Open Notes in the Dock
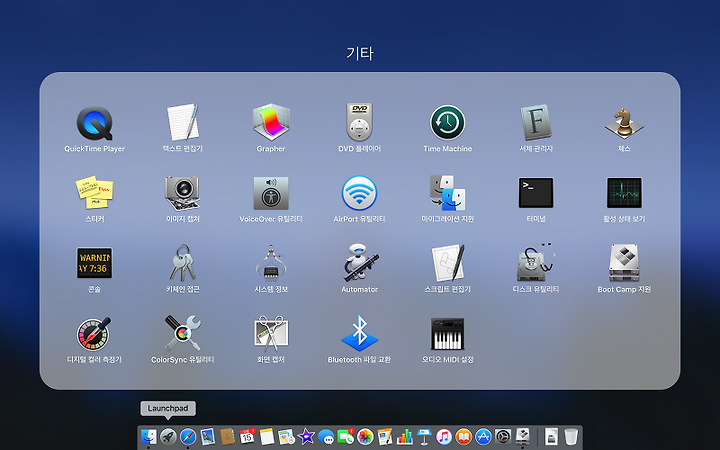Screen dimensions: 720x450 click(x=267, y=437)
